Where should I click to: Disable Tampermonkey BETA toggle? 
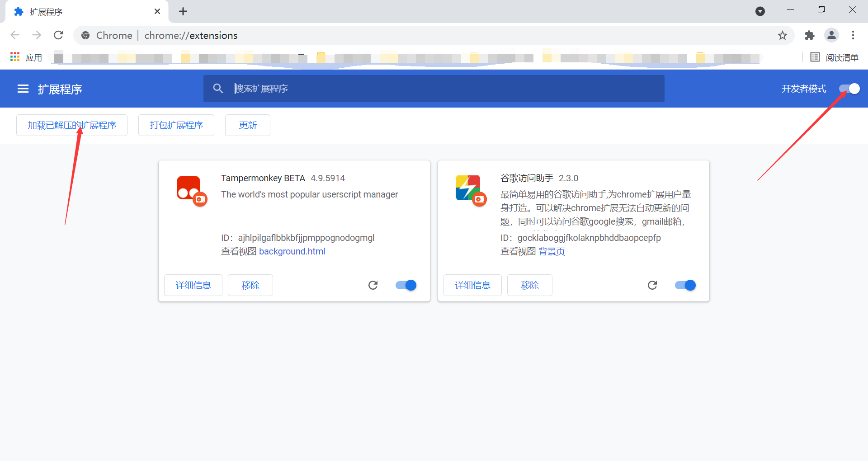[406, 285]
